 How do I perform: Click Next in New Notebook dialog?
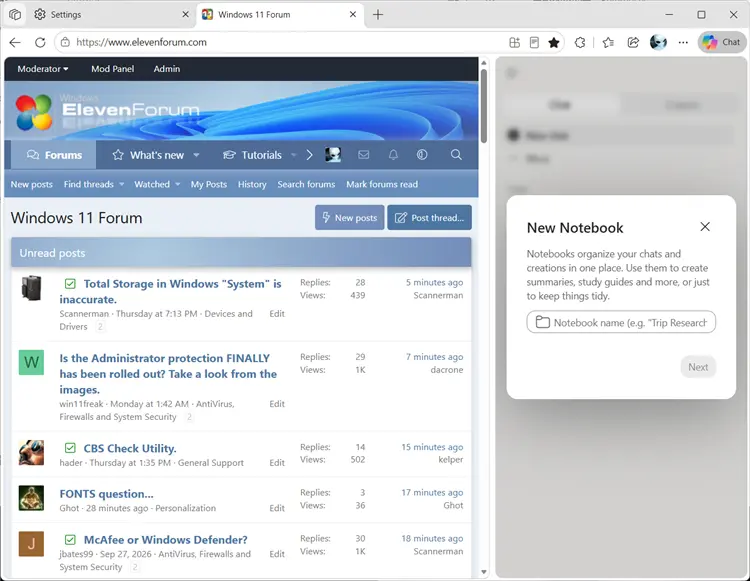tap(698, 367)
